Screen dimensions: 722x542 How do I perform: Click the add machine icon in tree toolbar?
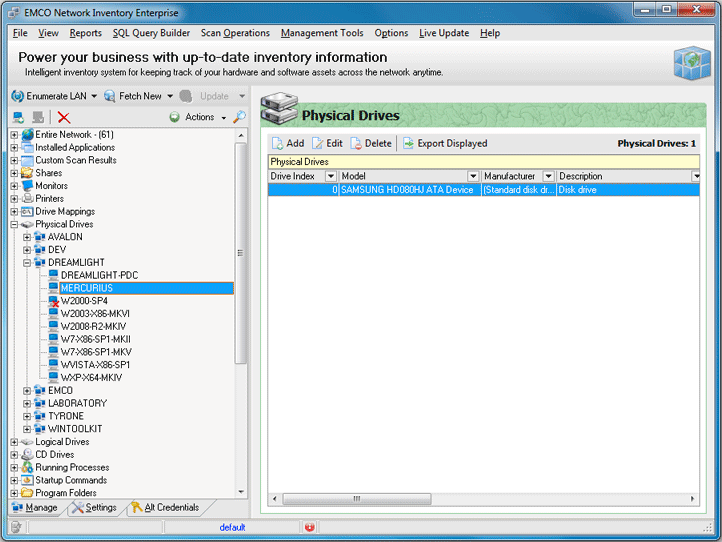18,117
